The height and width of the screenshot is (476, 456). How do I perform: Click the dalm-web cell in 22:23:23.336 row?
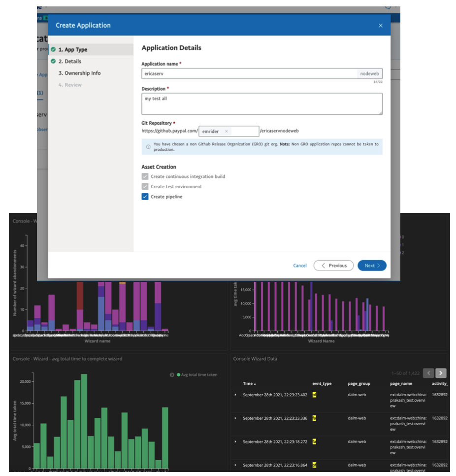(x=357, y=418)
